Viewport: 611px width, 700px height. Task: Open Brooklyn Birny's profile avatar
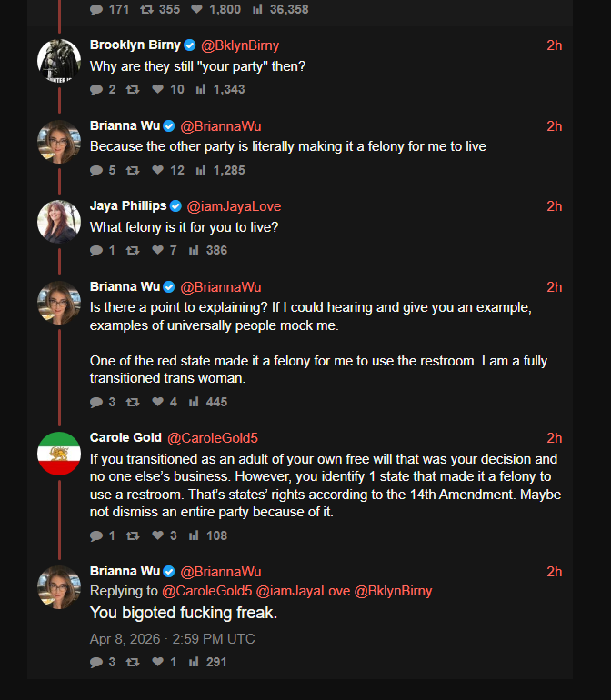(x=59, y=61)
